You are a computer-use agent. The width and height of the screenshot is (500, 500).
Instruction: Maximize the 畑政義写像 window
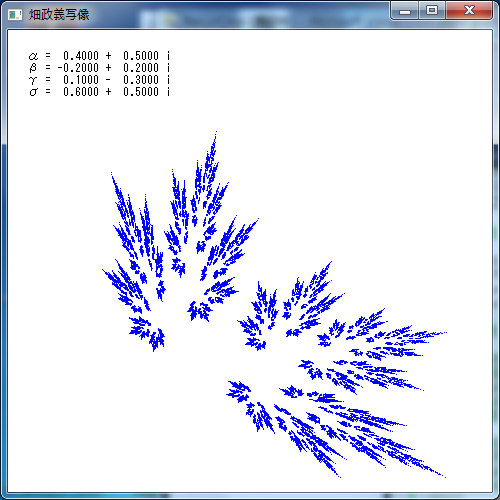point(432,11)
